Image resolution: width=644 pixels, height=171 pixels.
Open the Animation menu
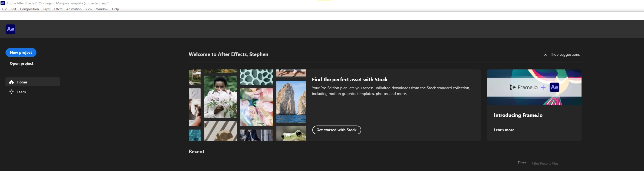74,9
